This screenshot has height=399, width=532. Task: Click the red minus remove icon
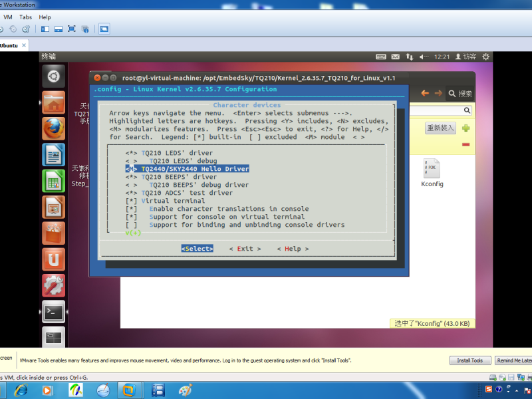(465, 144)
